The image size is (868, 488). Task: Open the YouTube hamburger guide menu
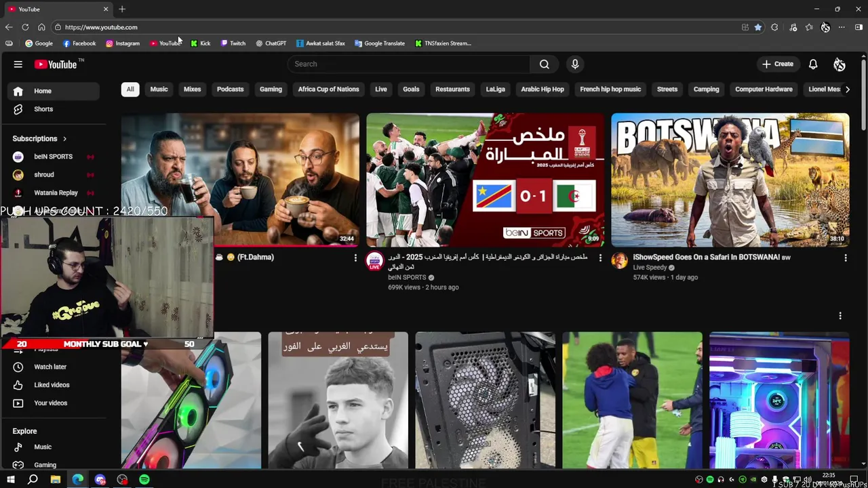tap(18, 64)
